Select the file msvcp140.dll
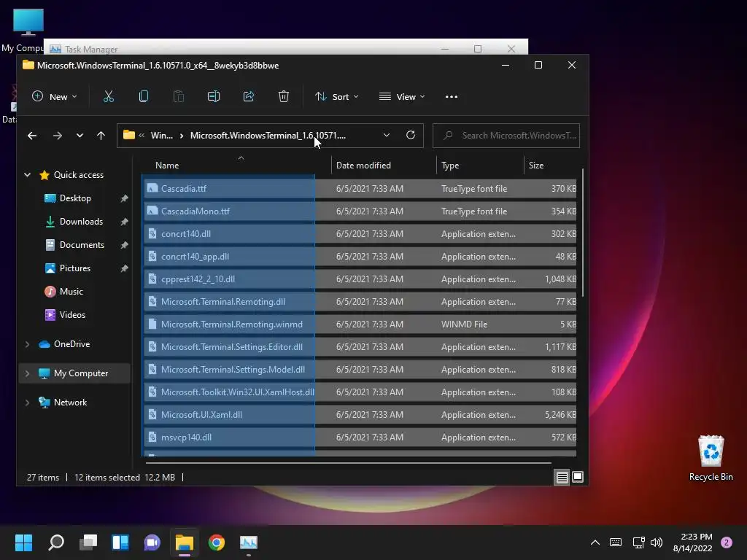 tap(360, 437)
